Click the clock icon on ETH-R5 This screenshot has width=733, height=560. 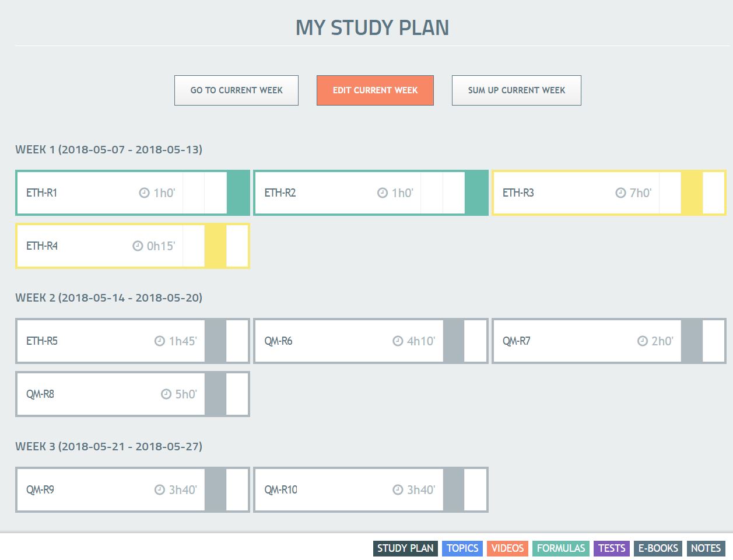click(160, 341)
